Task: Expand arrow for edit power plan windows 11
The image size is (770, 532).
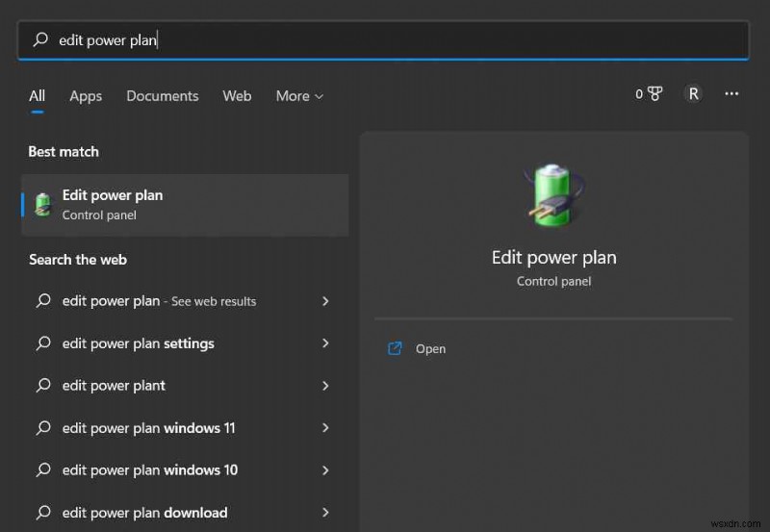Action: pos(325,428)
